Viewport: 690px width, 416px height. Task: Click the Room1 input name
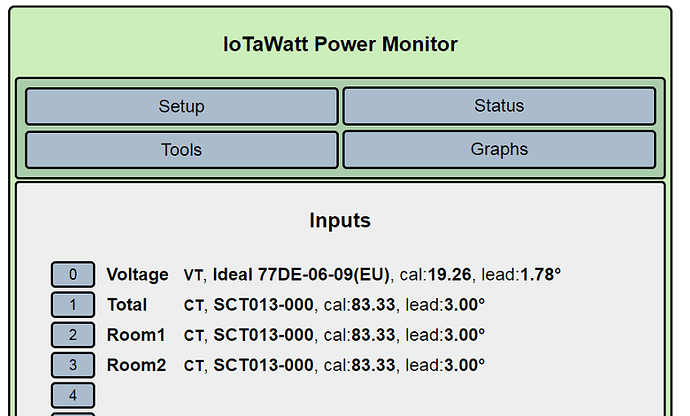pos(136,335)
